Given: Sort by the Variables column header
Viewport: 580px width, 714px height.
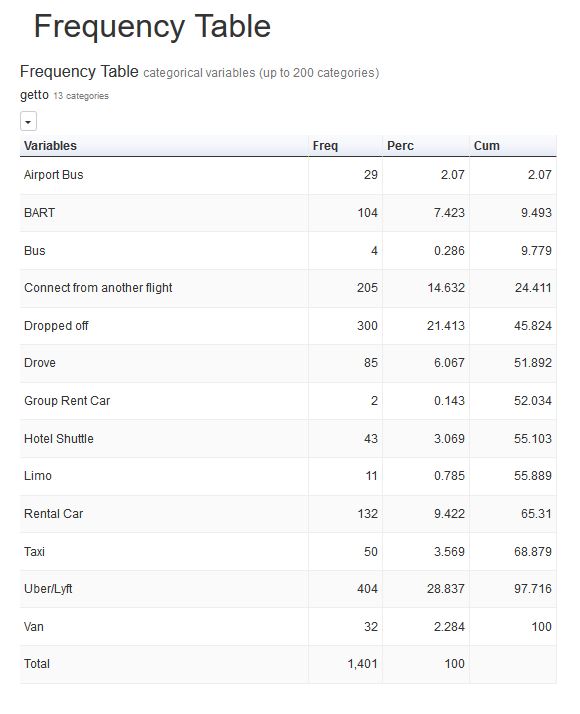Looking at the screenshot, I should coord(51,146).
